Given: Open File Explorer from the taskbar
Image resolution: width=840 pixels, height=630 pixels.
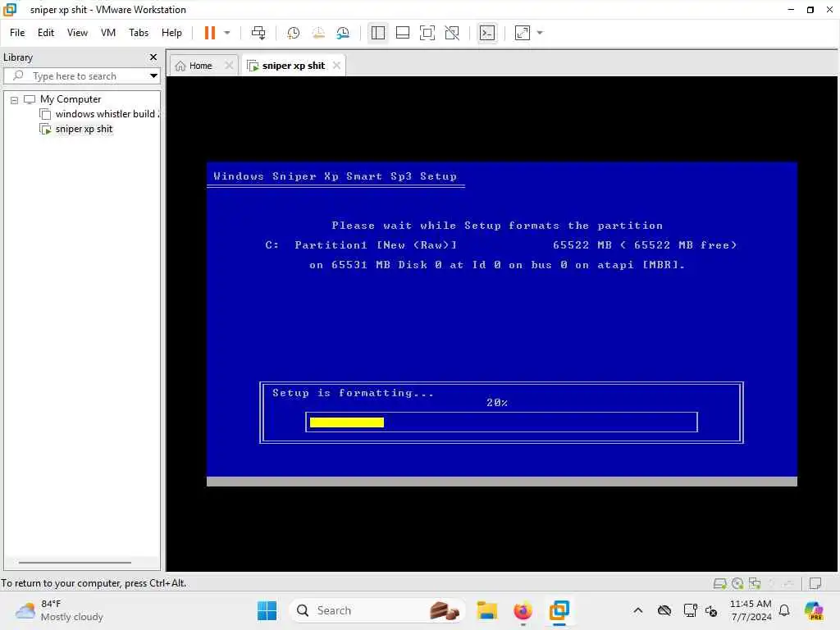Looking at the screenshot, I should click(487, 610).
